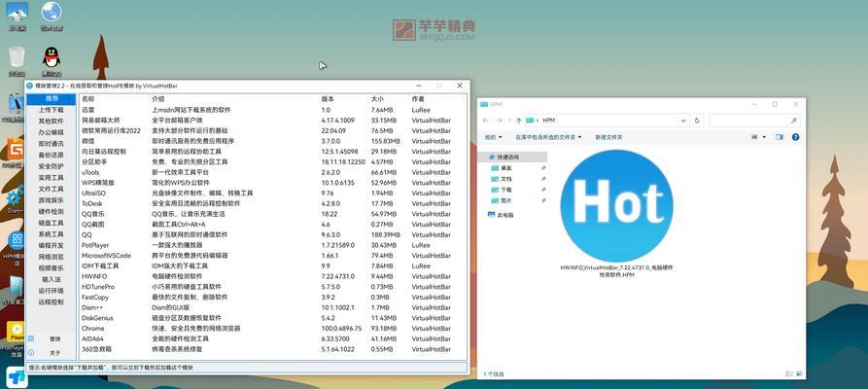Select the Chrome module row
The height and width of the screenshot is (389, 868).
coord(272,328)
